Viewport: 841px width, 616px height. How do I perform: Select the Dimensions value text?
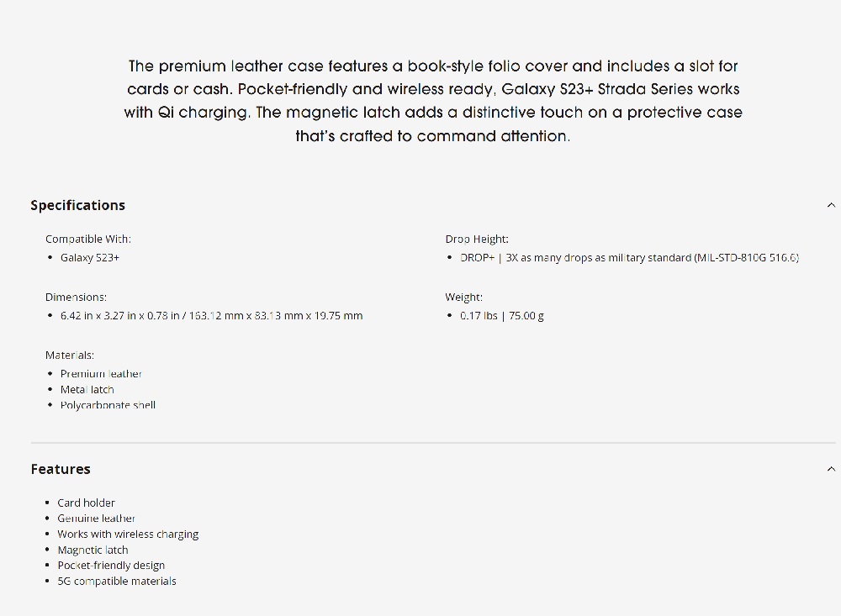[x=211, y=316]
